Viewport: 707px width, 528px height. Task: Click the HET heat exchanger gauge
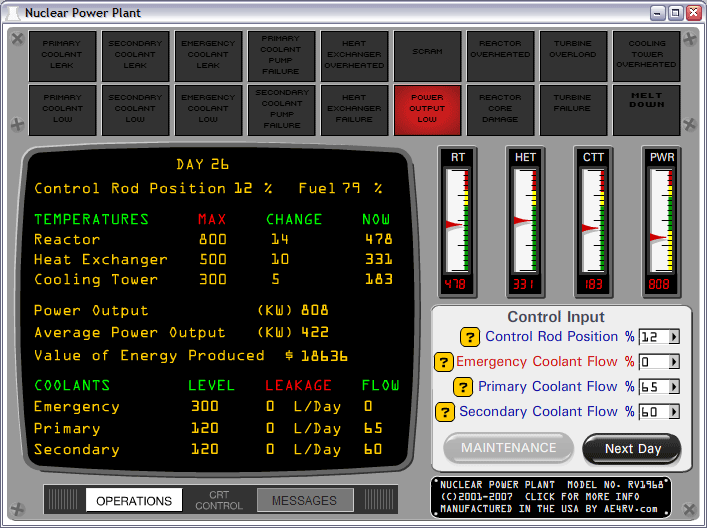(x=525, y=222)
